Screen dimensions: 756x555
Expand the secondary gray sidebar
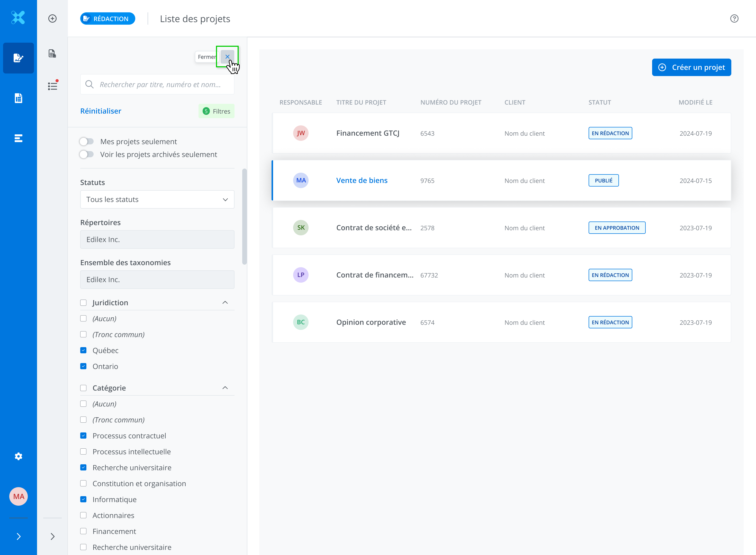click(52, 536)
